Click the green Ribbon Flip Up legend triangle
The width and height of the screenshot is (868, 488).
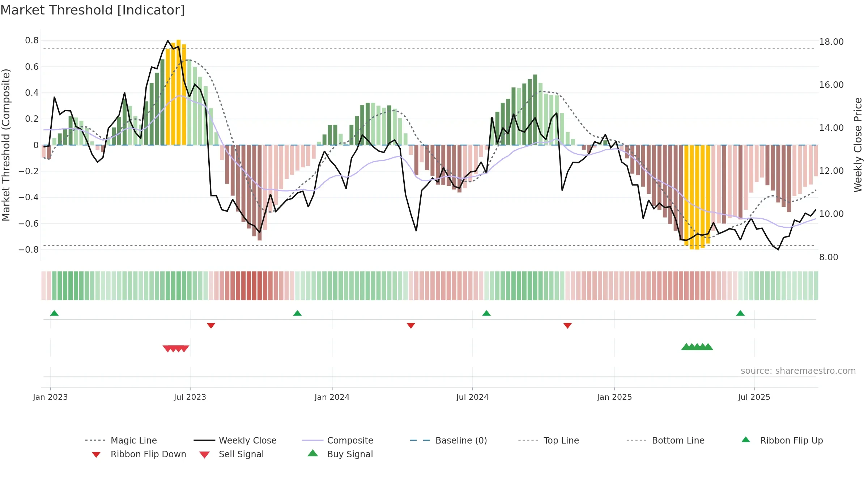click(746, 440)
